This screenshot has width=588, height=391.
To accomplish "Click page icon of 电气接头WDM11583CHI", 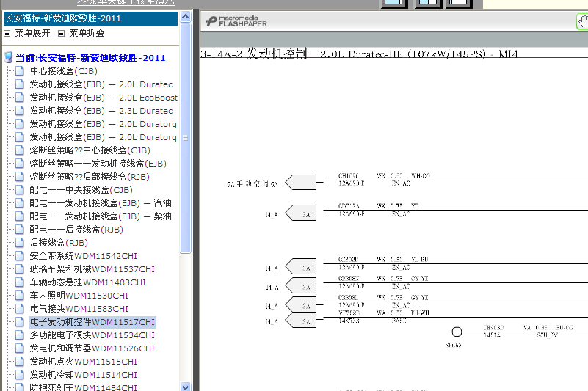I will tap(20, 309).
